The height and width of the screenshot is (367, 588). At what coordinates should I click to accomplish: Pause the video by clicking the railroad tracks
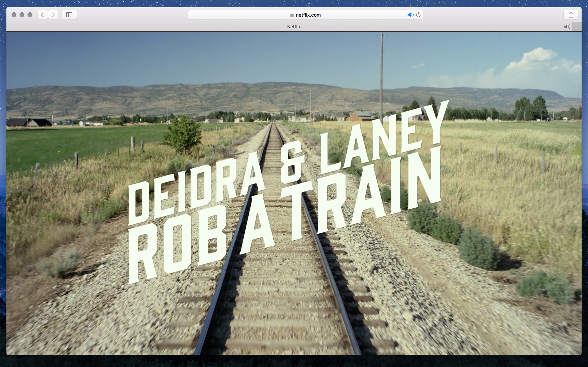pyautogui.click(x=279, y=315)
